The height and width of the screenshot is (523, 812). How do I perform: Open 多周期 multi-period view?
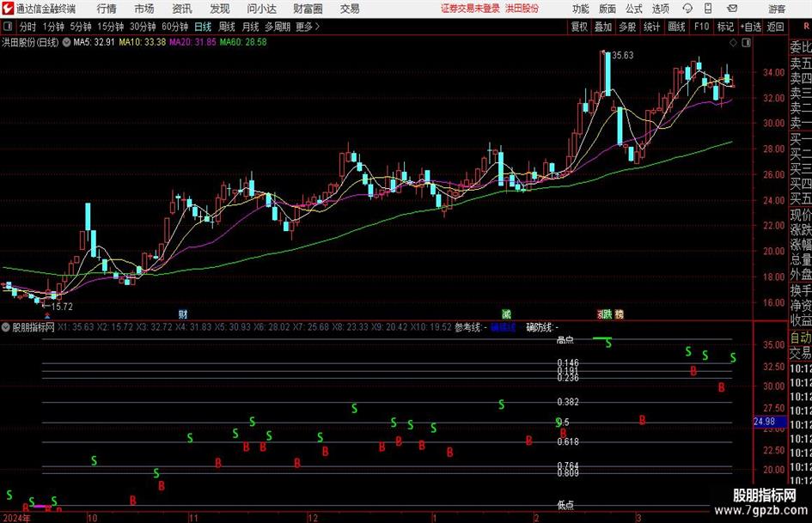coord(278,27)
